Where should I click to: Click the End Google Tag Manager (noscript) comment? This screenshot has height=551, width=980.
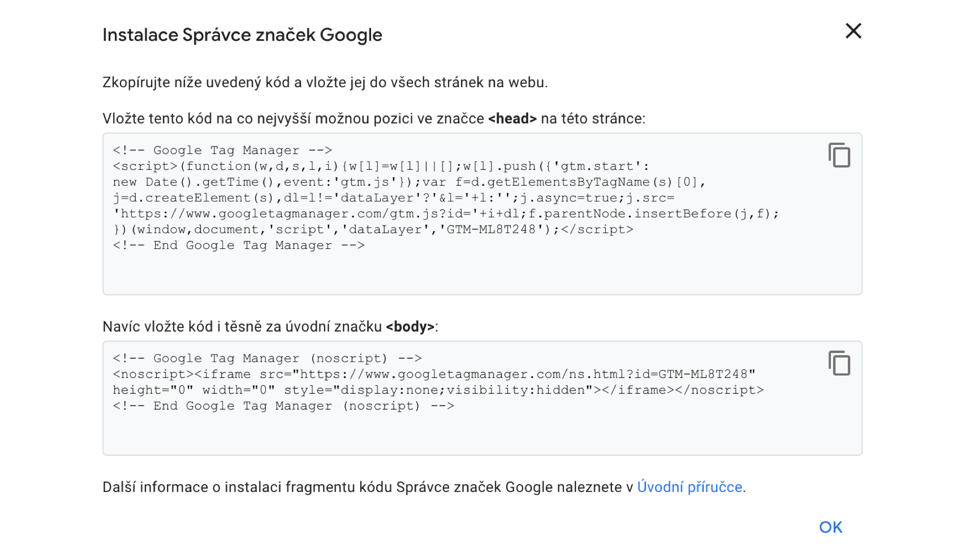click(x=283, y=406)
